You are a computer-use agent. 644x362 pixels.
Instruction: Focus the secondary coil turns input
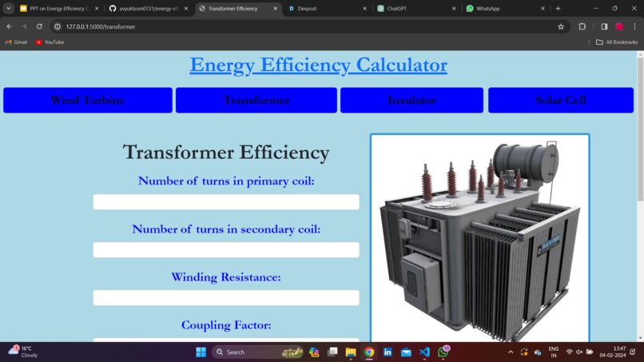pos(226,250)
